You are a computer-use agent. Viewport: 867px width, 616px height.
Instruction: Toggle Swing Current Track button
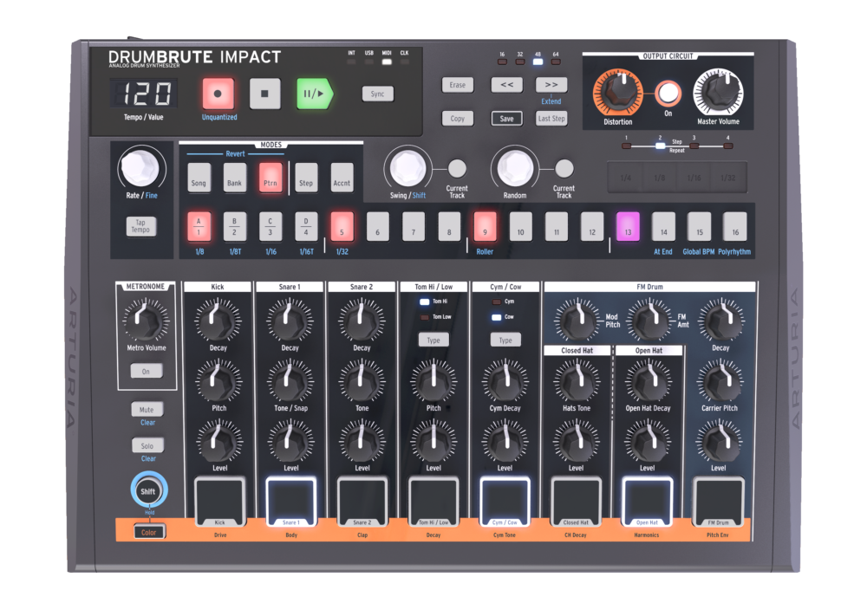point(457,168)
